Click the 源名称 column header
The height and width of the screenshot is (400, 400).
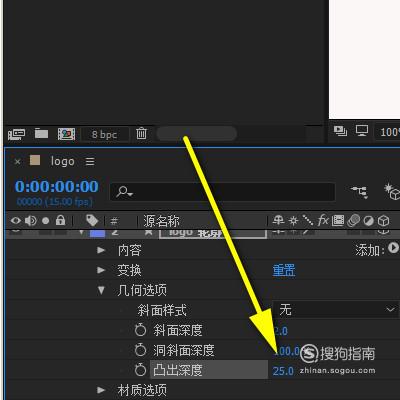pos(161,221)
